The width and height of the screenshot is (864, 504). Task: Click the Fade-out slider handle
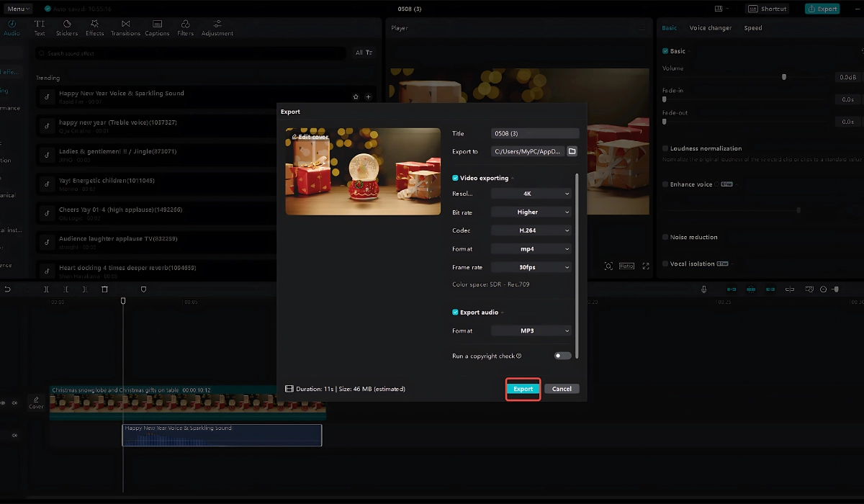(x=664, y=122)
